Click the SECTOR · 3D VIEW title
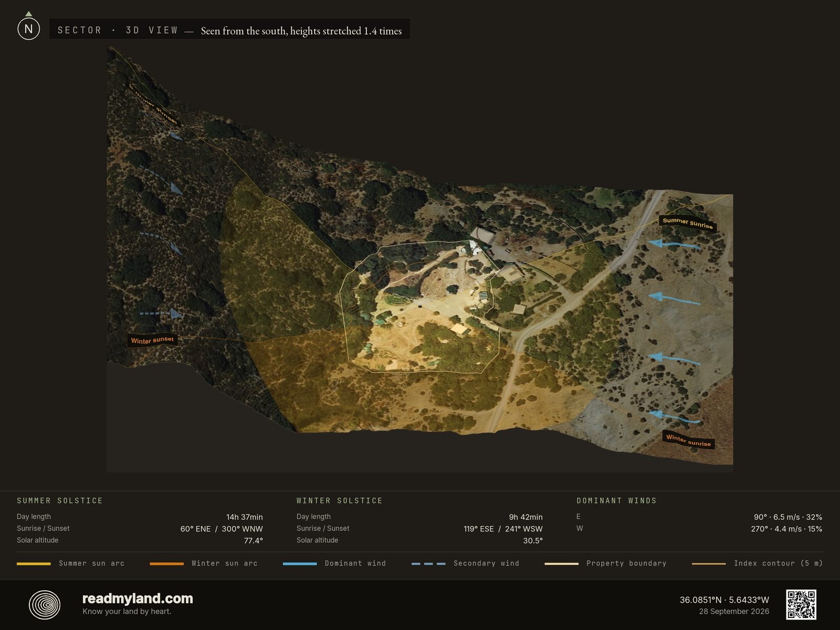Image resolution: width=840 pixels, height=630 pixels. [118, 30]
